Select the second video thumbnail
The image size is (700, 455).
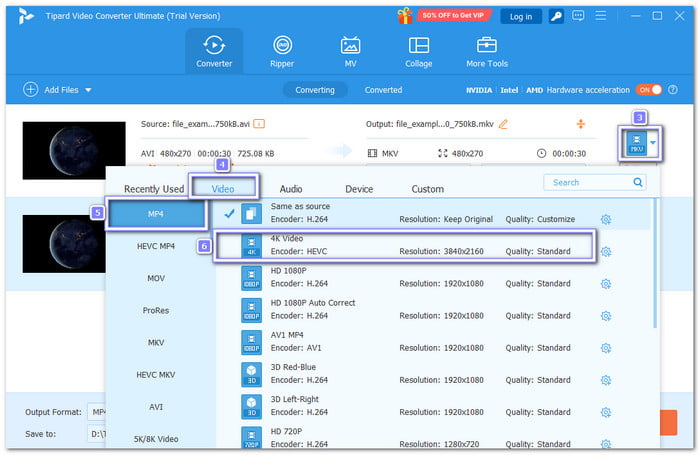(64, 244)
